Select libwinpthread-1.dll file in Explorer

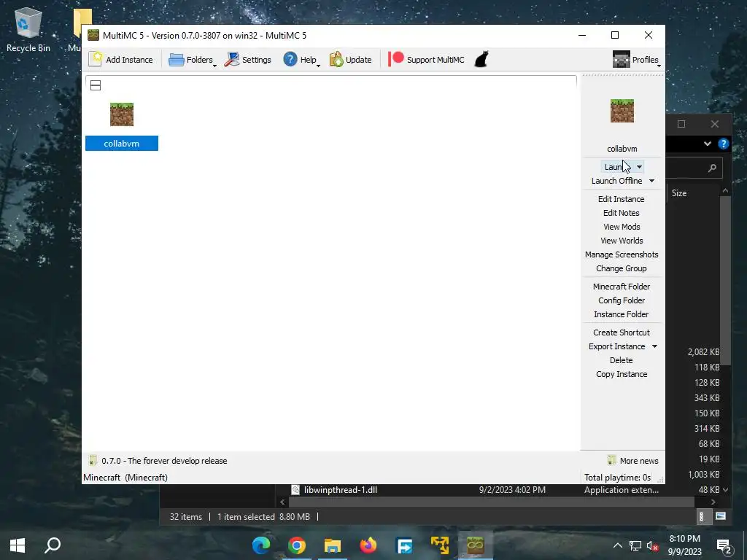(x=341, y=489)
